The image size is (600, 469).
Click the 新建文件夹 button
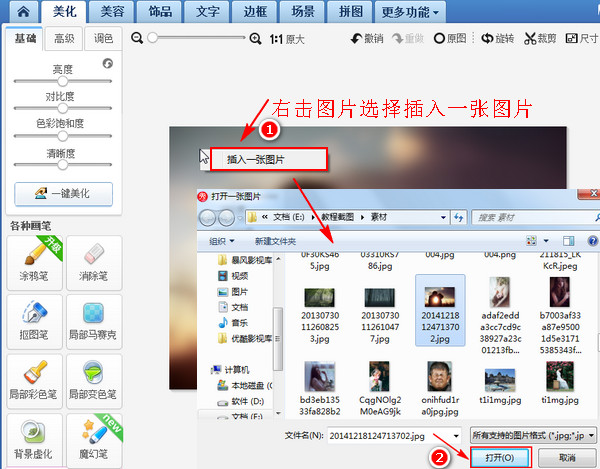[275, 241]
